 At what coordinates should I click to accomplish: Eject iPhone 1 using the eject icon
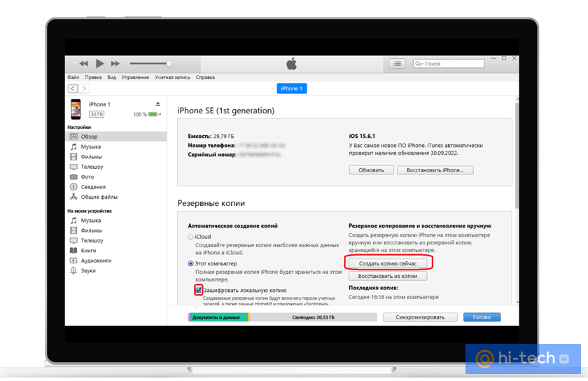point(158,104)
